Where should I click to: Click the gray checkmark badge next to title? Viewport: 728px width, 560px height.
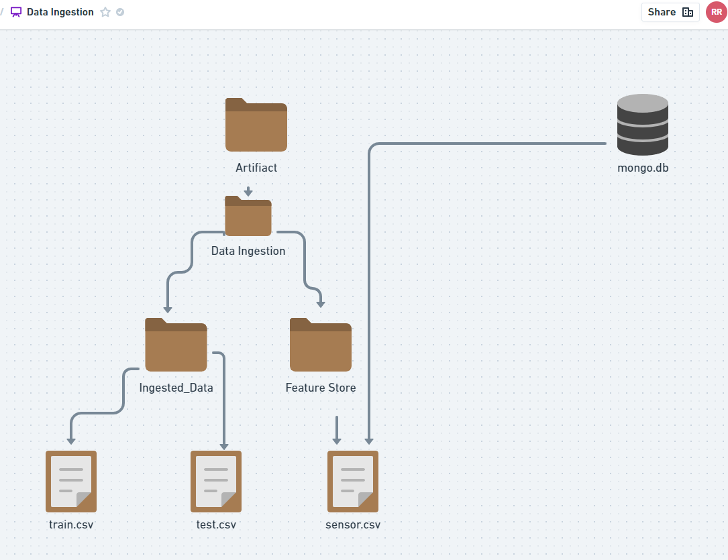click(x=119, y=11)
